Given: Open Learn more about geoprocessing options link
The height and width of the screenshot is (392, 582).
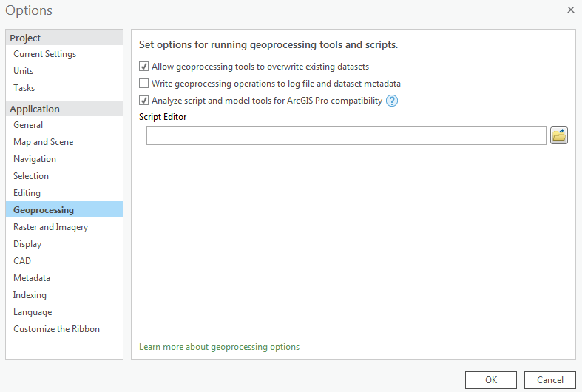Looking at the screenshot, I should pos(219,347).
